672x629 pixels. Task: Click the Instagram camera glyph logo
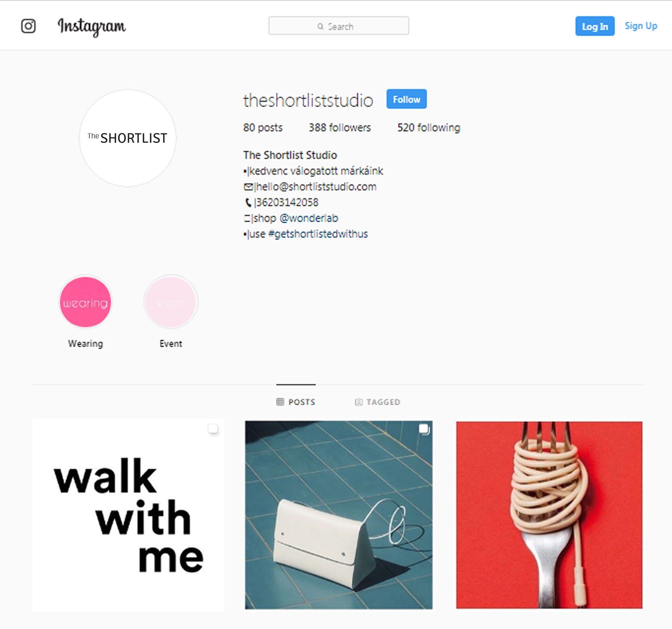point(28,26)
